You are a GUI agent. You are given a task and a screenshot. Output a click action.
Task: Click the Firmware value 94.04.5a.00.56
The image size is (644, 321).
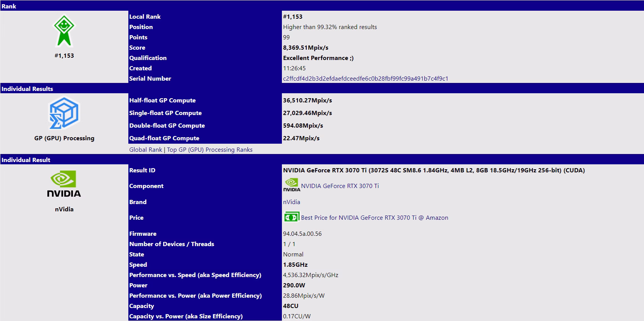302,233
